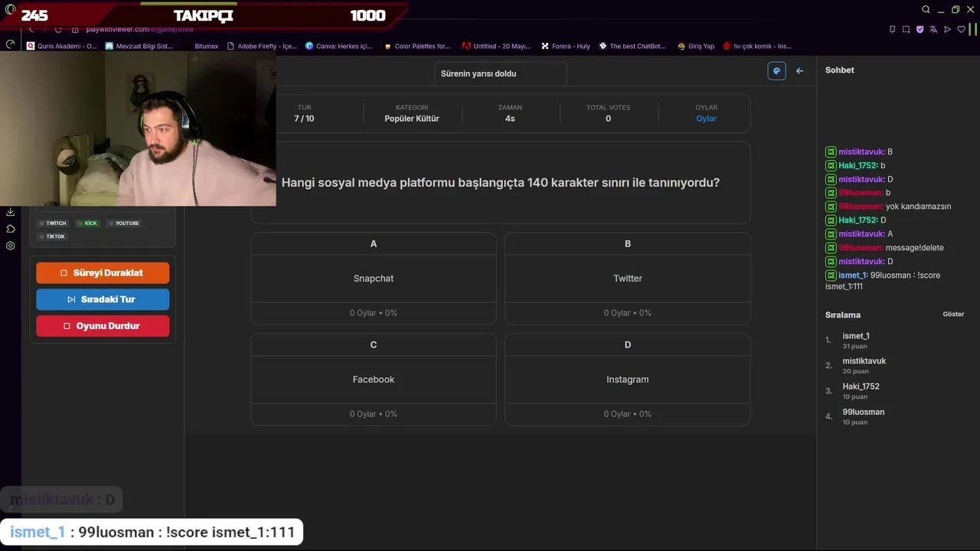Toggle the YOUTUBE platform chip

124,223
